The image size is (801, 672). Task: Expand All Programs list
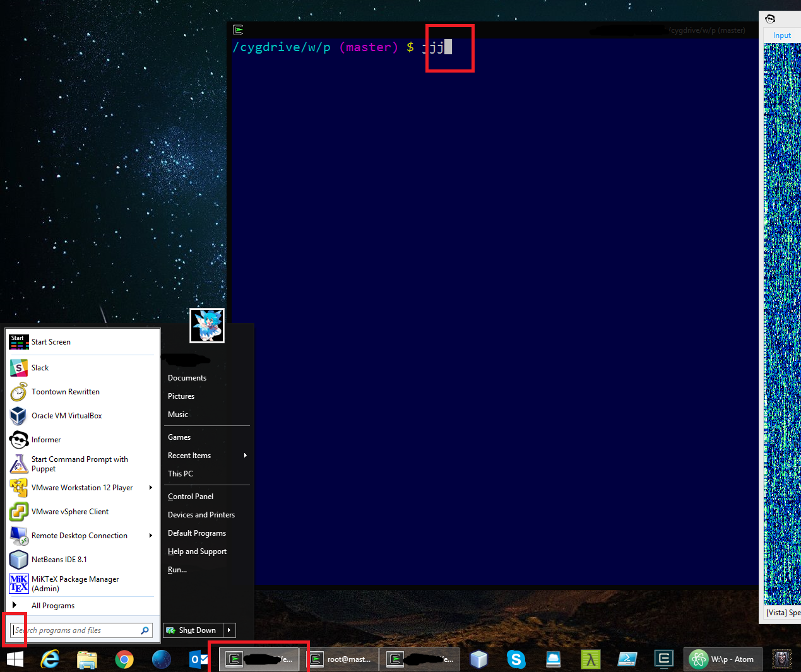tap(82, 606)
